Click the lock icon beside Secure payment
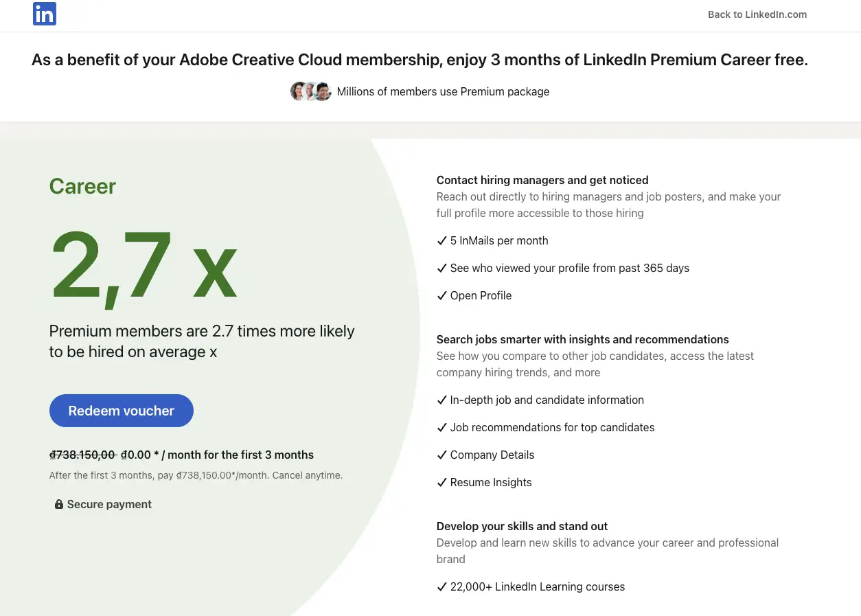Image resolution: width=861 pixels, height=616 pixels. [58, 503]
